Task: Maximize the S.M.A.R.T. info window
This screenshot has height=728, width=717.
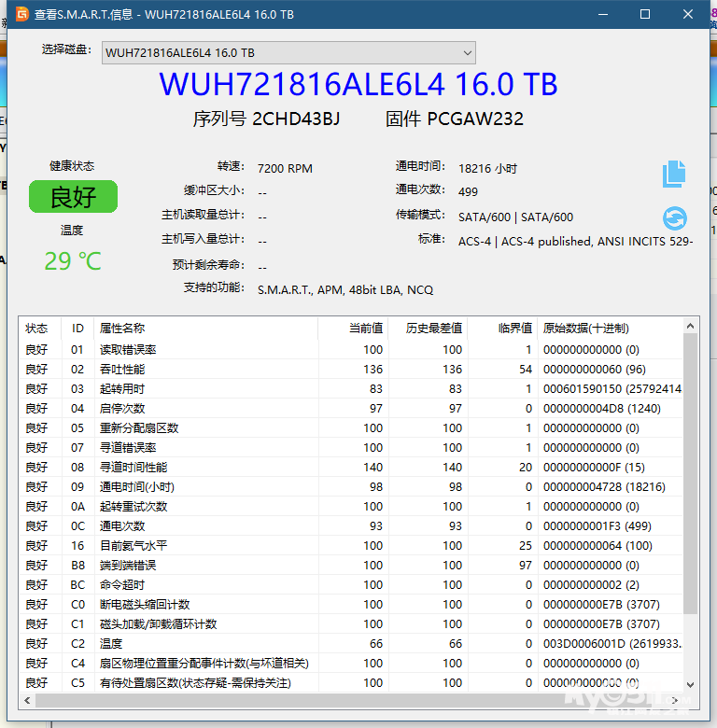Action: pyautogui.click(x=645, y=14)
